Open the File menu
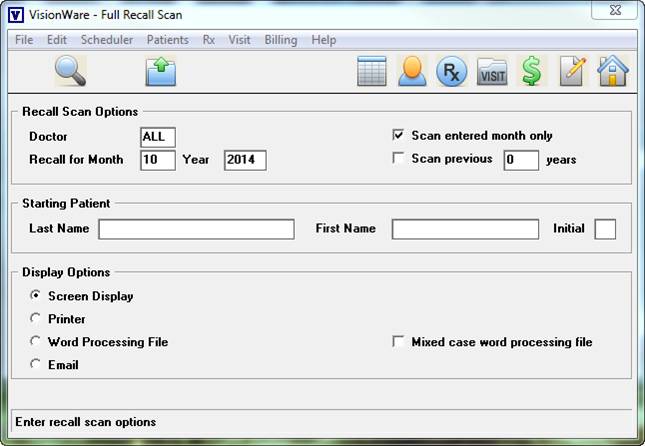The height and width of the screenshot is (446, 645). coord(24,40)
